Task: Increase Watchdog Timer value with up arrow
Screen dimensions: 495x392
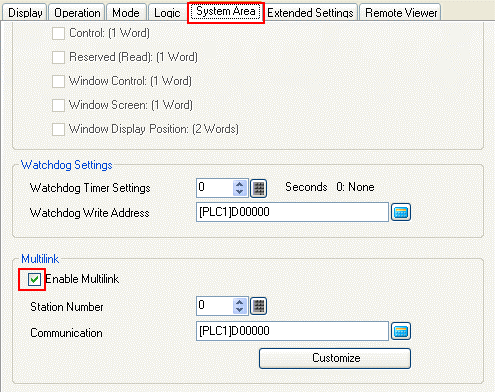Action: coord(239,184)
